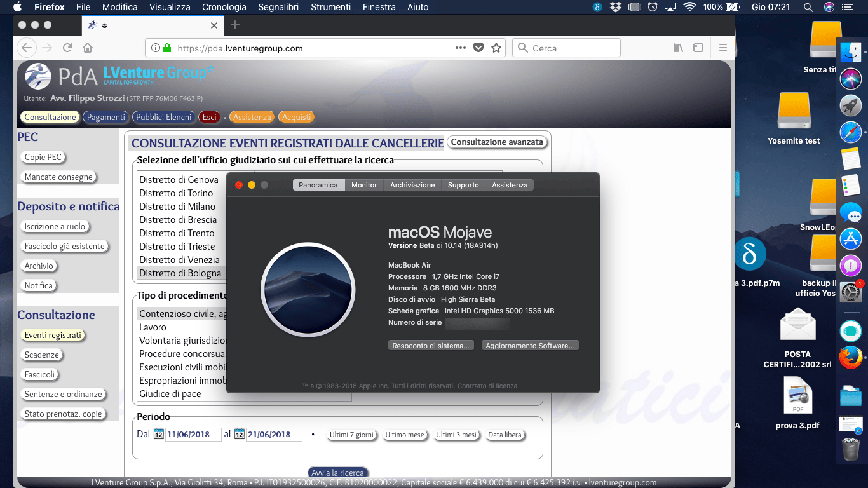This screenshot has height=488, width=868.
Task: Open a new tab with plus icon
Action: (235, 25)
